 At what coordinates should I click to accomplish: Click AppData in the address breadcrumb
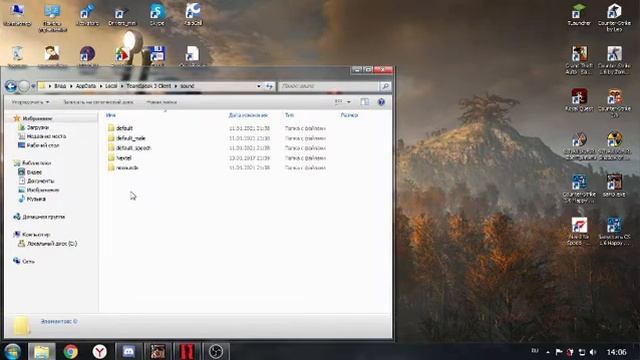(86, 86)
